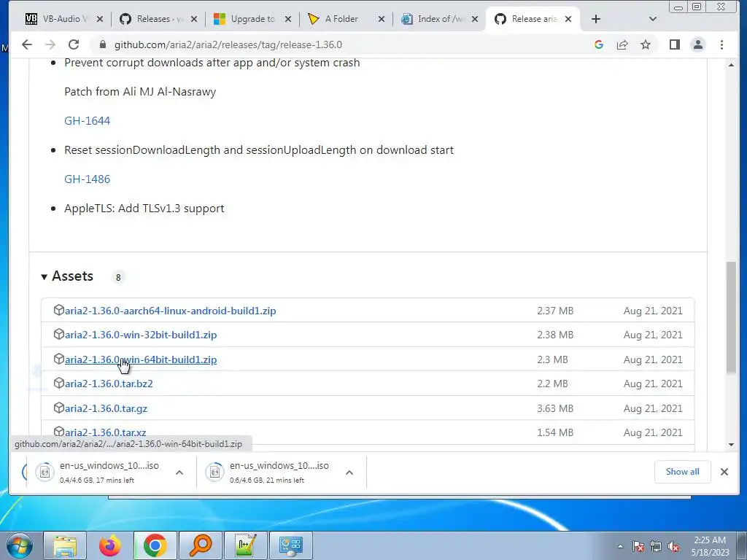
Task: Open the Chrome profile avatar menu
Action: pos(698,44)
